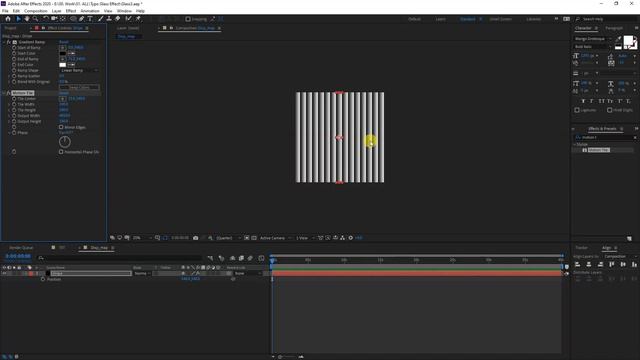640x360 pixels.
Task: Apply Subscript text style
Action: [x=629, y=101]
